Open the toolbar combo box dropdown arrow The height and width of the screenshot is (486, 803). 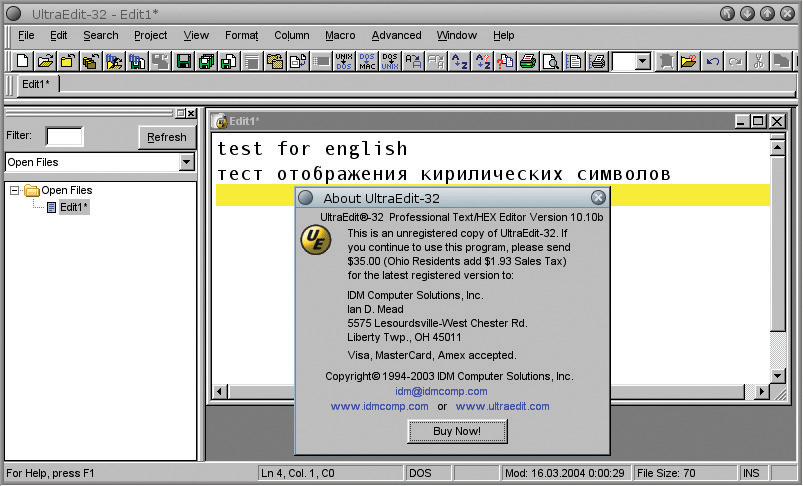(x=643, y=62)
